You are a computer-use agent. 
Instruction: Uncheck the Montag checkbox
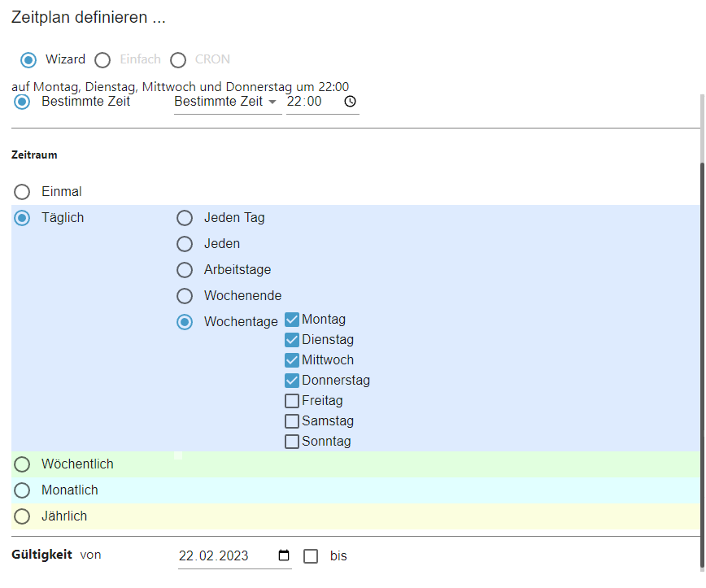point(292,320)
